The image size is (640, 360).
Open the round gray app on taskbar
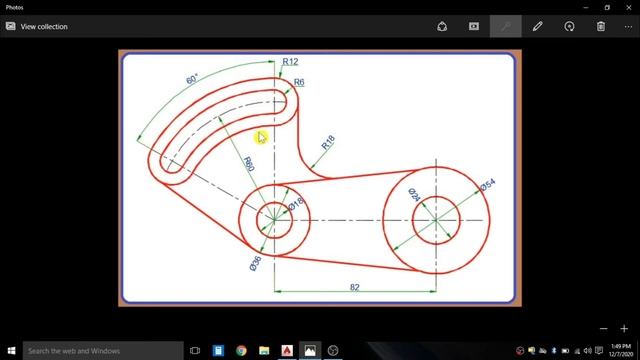[x=333, y=351]
